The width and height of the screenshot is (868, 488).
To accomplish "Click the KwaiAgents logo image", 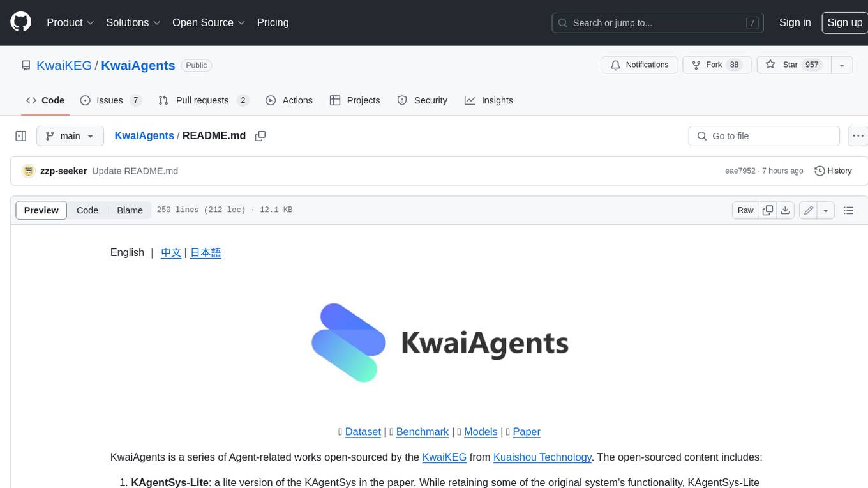I will click(x=439, y=342).
